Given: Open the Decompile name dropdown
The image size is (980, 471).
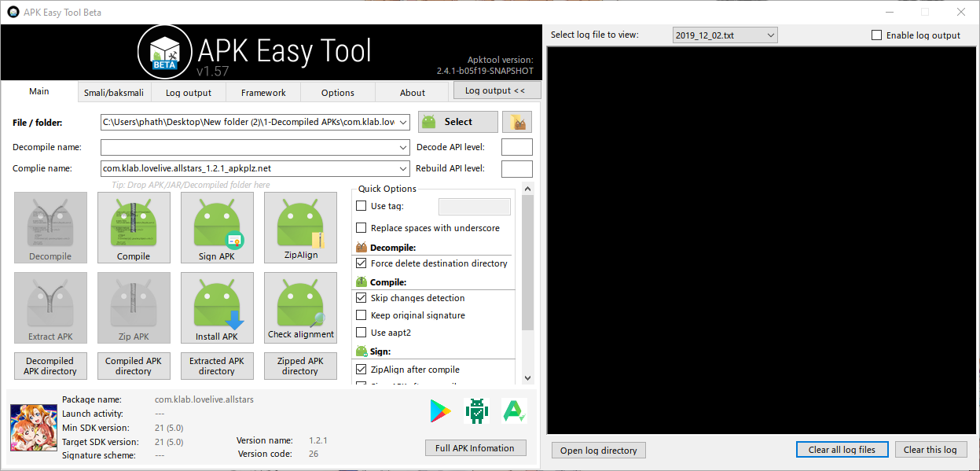Looking at the screenshot, I should (404, 147).
